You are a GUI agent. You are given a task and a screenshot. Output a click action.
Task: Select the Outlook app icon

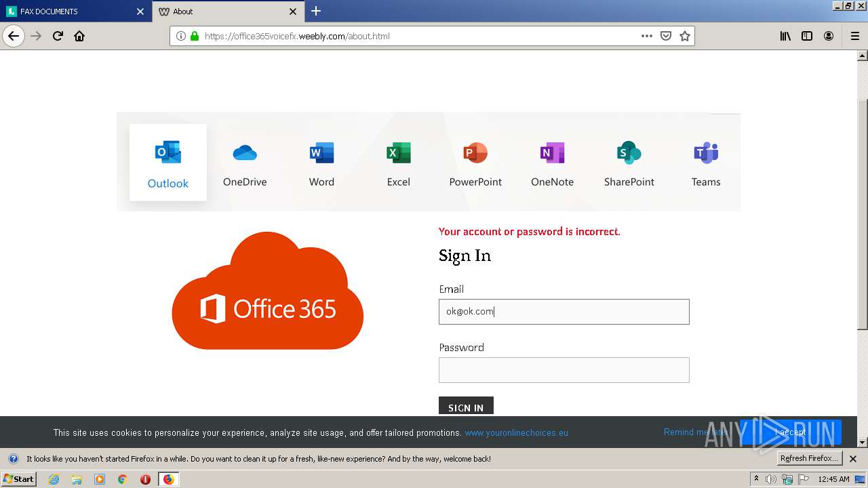click(x=168, y=163)
